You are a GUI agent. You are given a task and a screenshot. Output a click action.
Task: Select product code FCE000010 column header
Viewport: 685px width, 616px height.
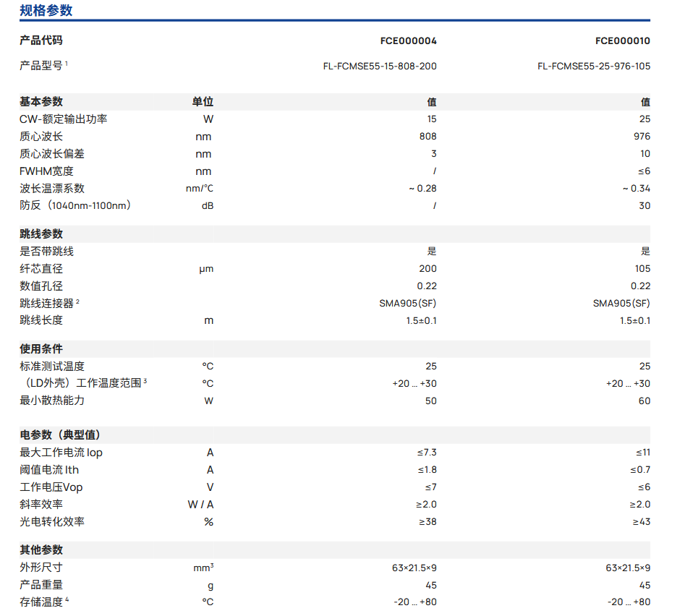[x=622, y=40]
